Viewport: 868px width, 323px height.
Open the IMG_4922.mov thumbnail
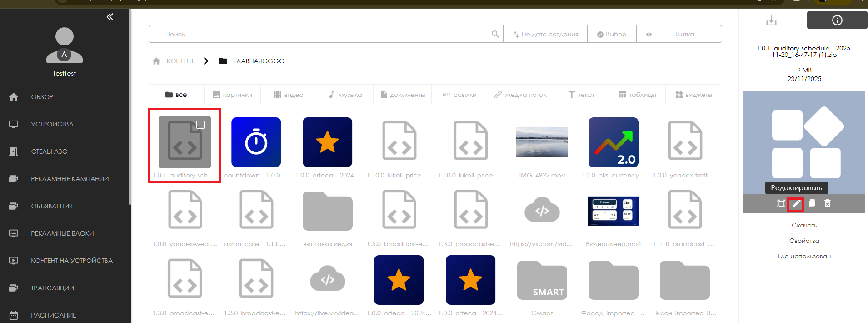[x=542, y=142]
